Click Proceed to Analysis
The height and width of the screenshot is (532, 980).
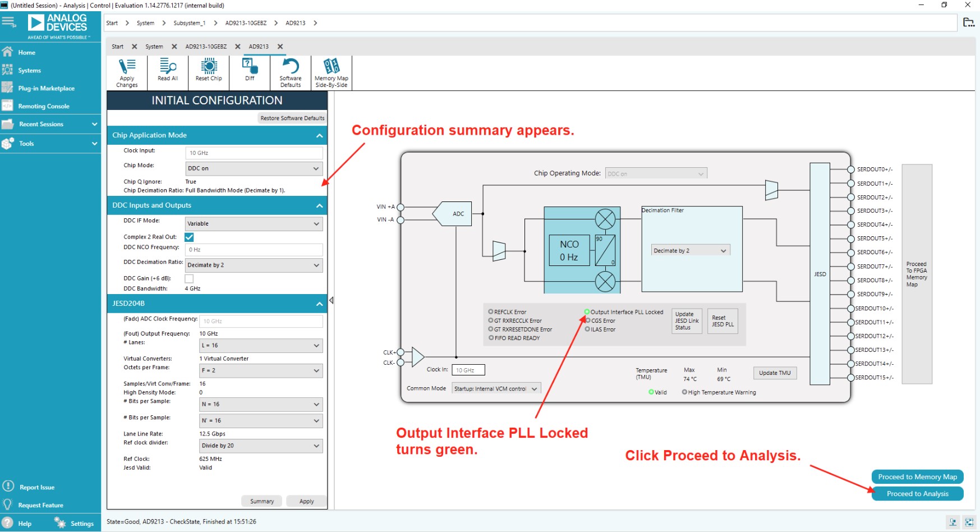[917, 493]
